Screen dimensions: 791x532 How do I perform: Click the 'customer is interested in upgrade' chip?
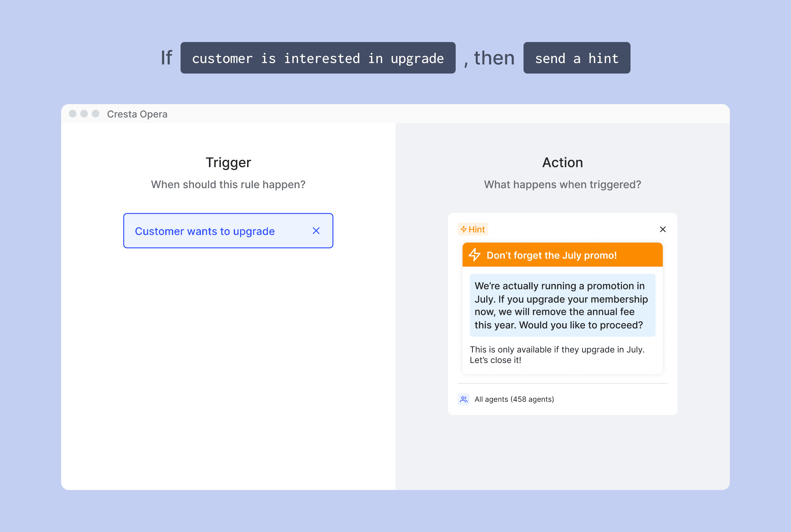pyautogui.click(x=318, y=58)
